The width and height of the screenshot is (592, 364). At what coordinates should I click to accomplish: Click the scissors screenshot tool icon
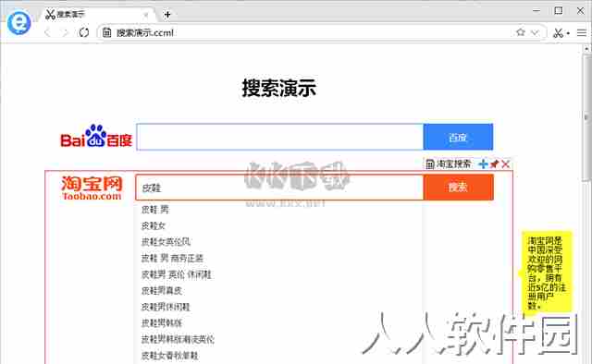tap(558, 33)
